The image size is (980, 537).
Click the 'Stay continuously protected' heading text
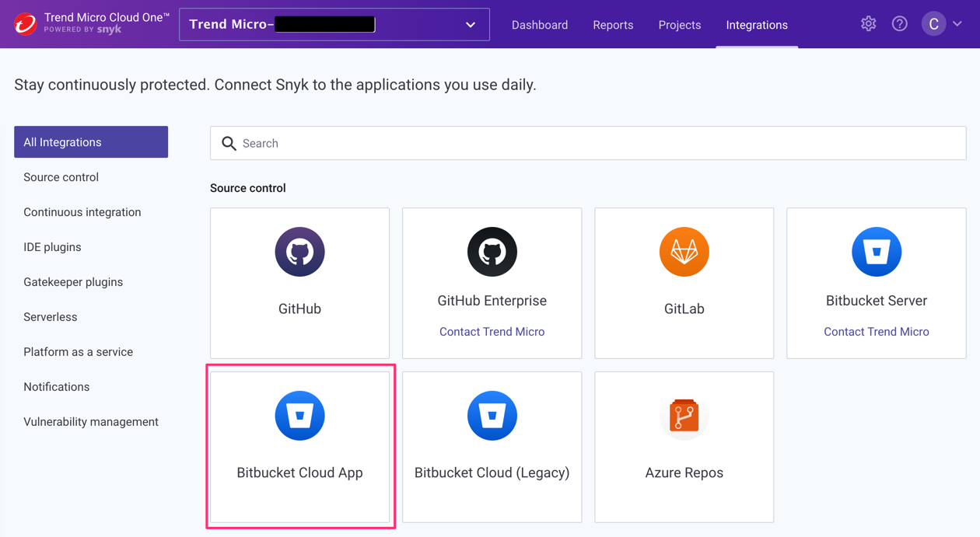point(275,85)
